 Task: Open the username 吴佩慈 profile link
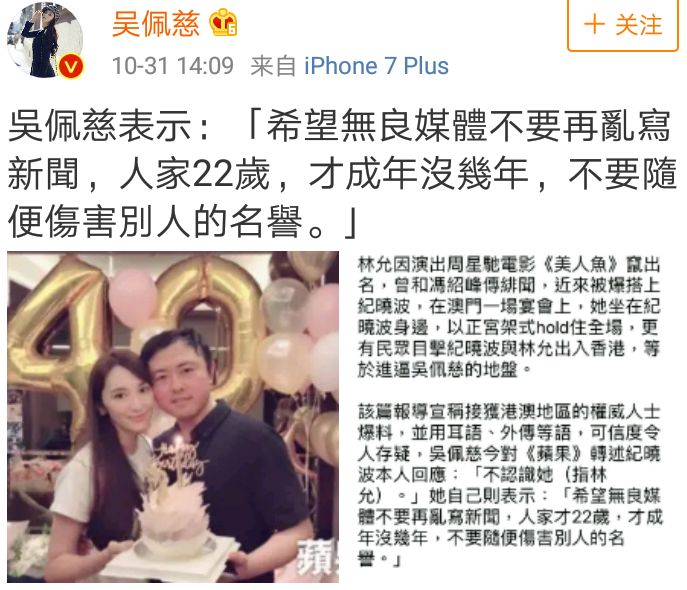point(156,24)
